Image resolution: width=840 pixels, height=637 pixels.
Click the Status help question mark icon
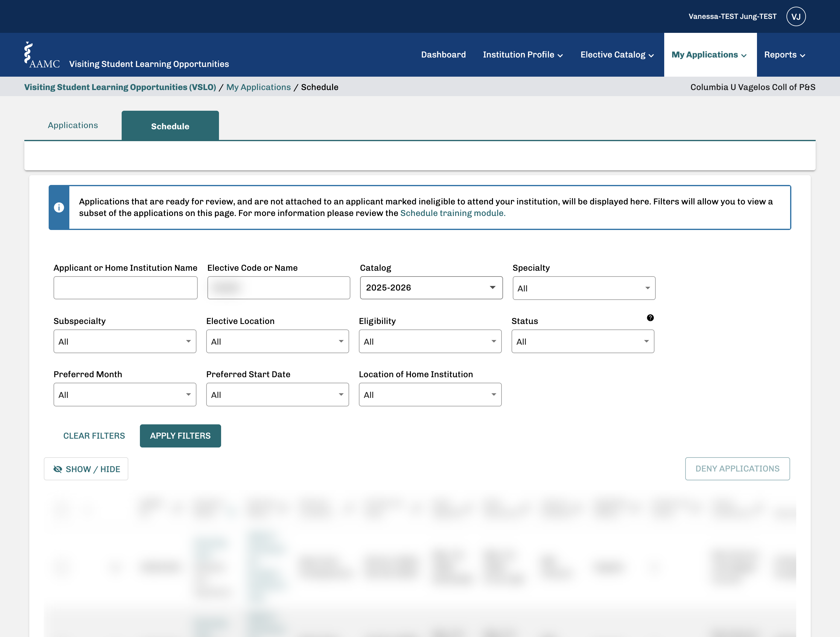(650, 318)
